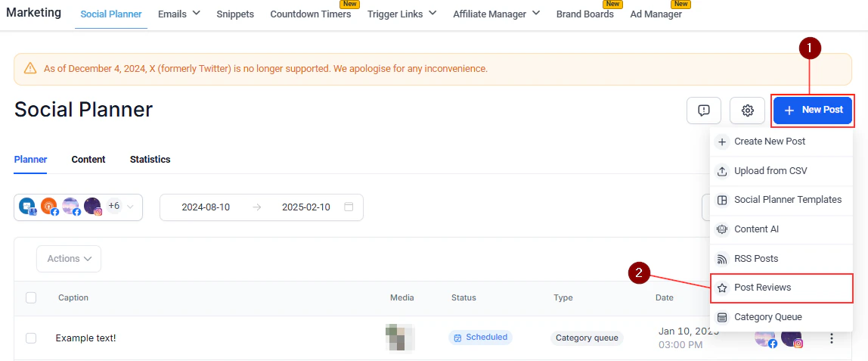
Task: Tick the checkbox for Example text! row
Action: pos(31,338)
